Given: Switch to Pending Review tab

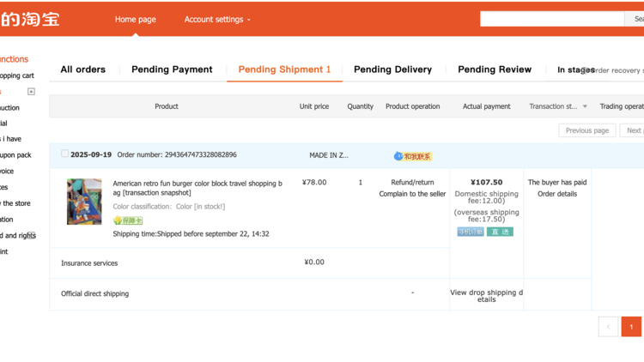Looking at the screenshot, I should coord(495,69).
